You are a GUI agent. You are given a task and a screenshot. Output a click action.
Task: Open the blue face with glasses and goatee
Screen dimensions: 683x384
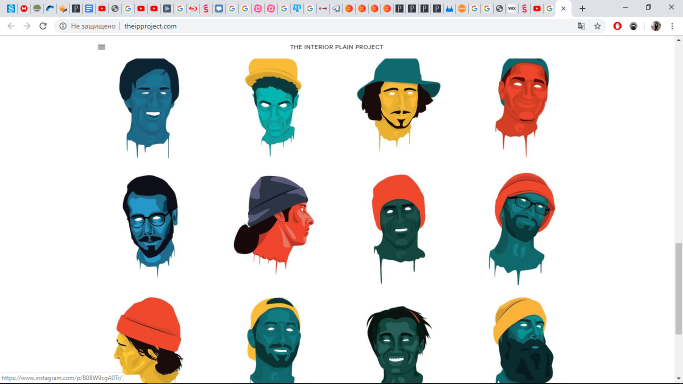click(x=150, y=226)
